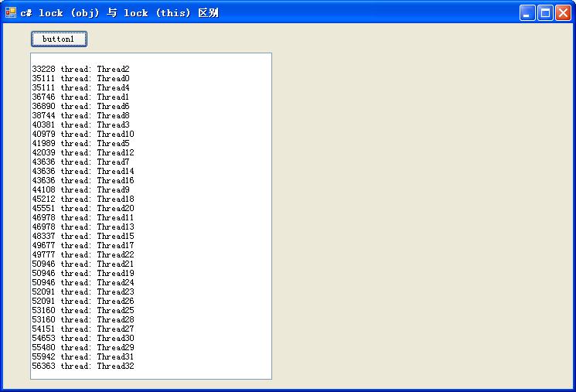Viewport: 576px width, 392px height.
Task: Close the lock (obj) window
Action: click(563, 13)
